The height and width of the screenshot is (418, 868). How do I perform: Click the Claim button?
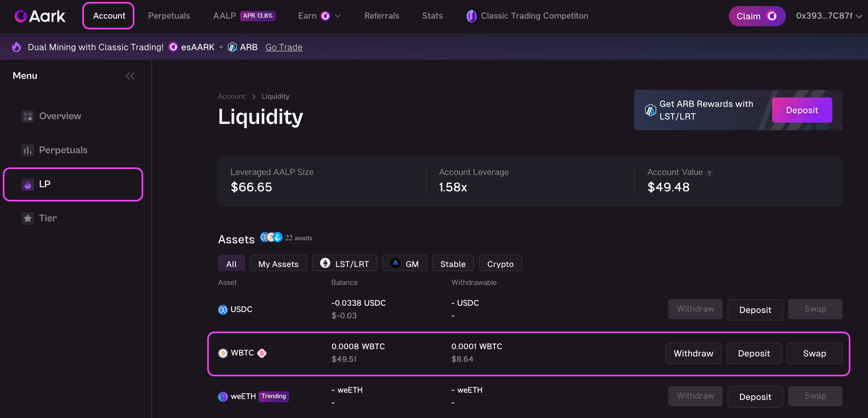[757, 16]
